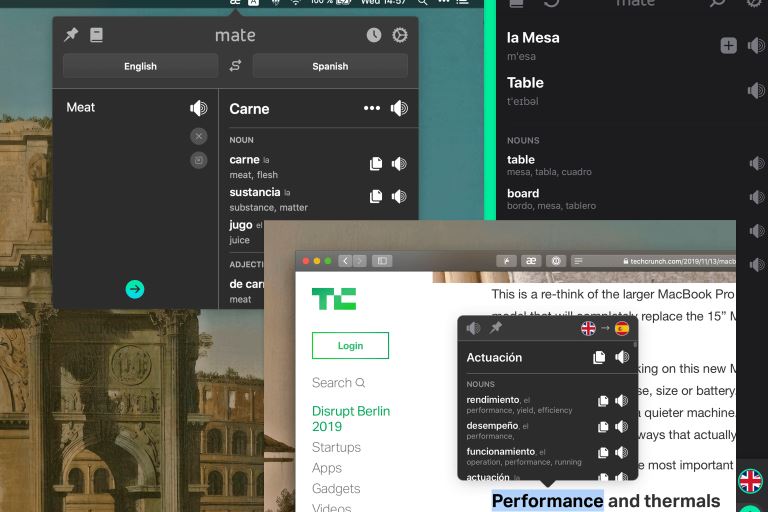Play audio for noun table row

[x=757, y=163]
